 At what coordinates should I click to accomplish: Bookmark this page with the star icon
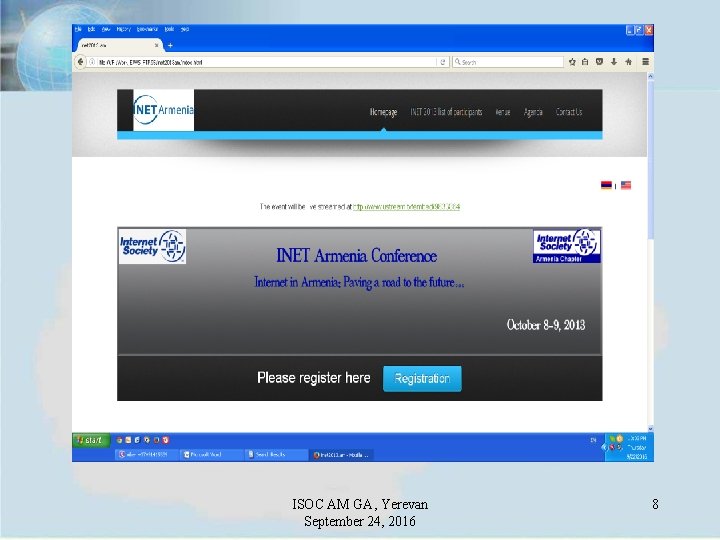(x=572, y=62)
